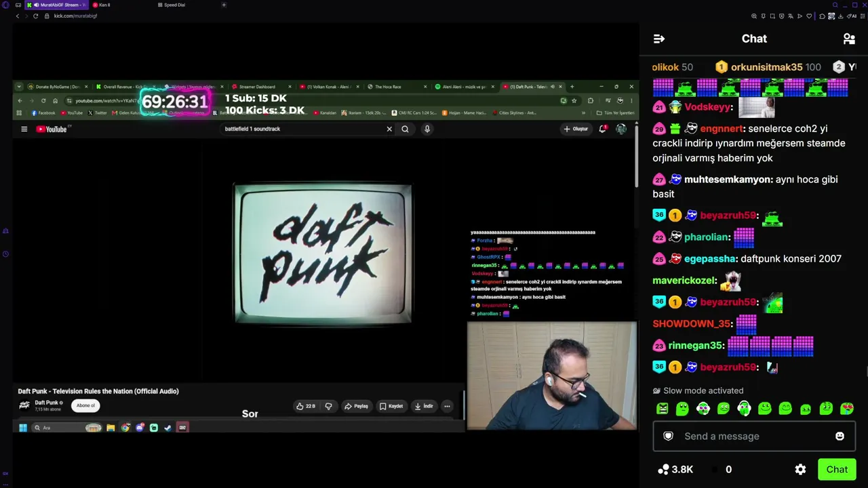868x488 pixels.
Task: Click in the Send a message field
Action: tap(754, 436)
